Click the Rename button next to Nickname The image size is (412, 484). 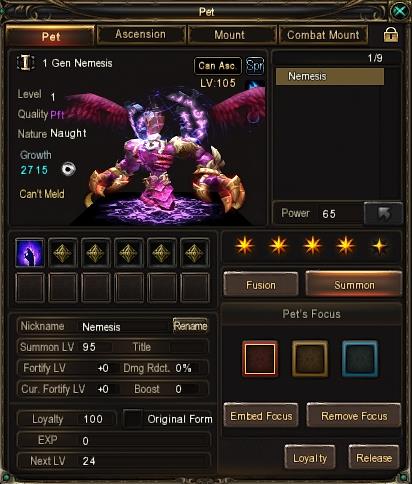[x=190, y=326]
